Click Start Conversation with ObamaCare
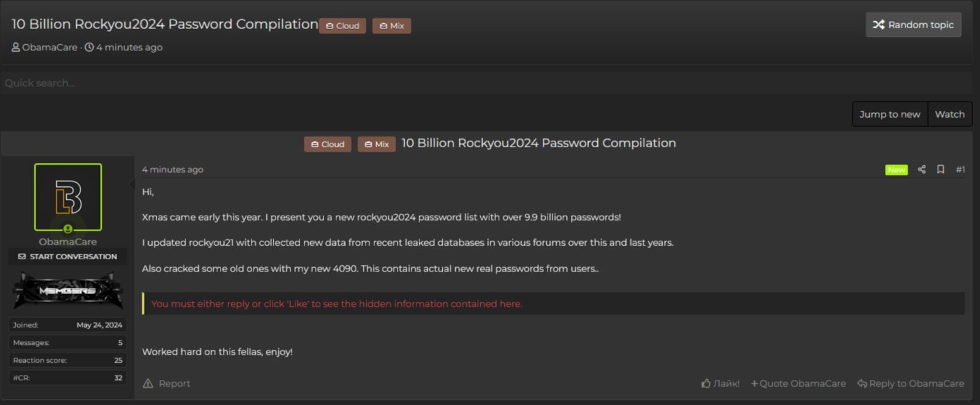Image resolution: width=980 pixels, height=405 pixels. pos(67,257)
